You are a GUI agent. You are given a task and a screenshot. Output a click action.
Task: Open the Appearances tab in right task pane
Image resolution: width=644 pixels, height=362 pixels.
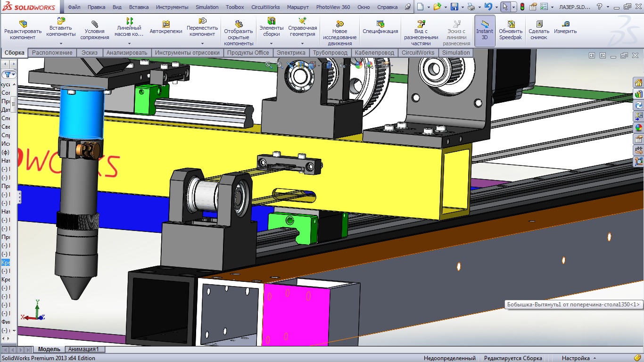(x=639, y=127)
